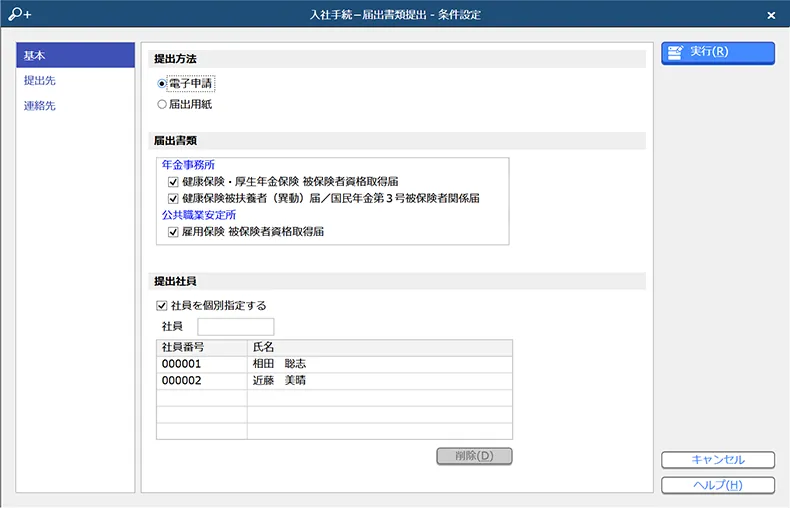Click the 社員 input field
The width and height of the screenshot is (790, 508).
point(236,327)
